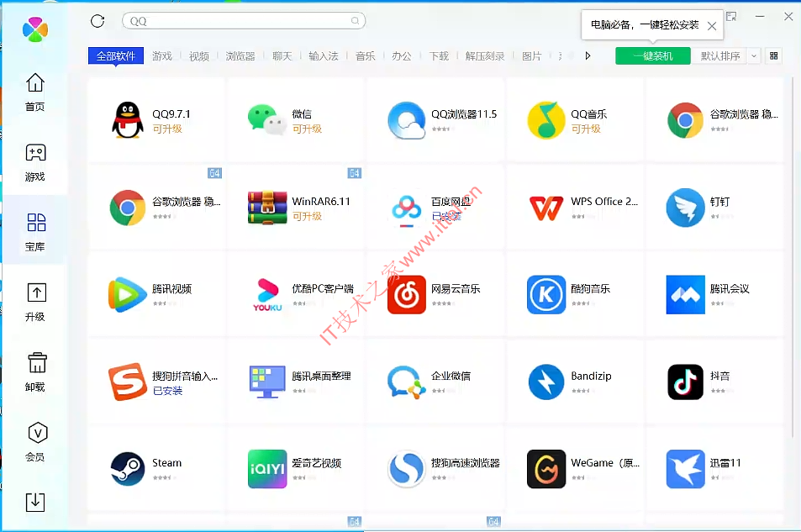The height and width of the screenshot is (532, 801).
Task: Click the 64-bit 谷歌浏览器 Chrome icon
Action: [128, 208]
